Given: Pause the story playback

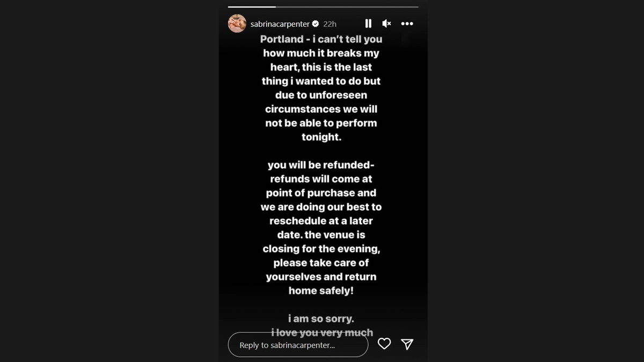Looking at the screenshot, I should (x=368, y=24).
